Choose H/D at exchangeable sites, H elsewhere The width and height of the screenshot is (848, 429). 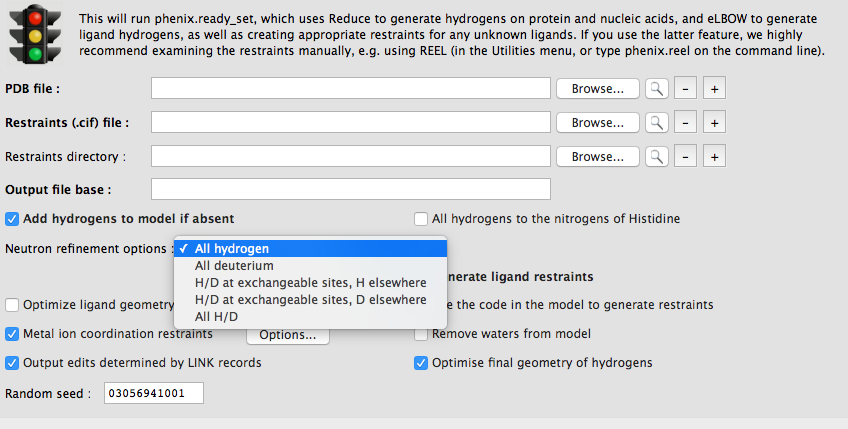click(310, 283)
